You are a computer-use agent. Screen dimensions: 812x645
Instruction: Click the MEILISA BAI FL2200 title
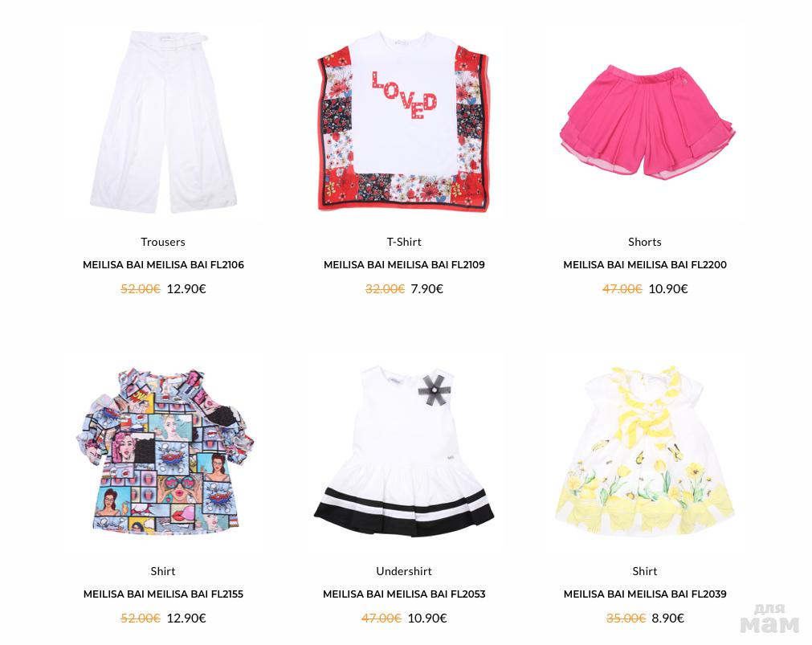pos(645,265)
